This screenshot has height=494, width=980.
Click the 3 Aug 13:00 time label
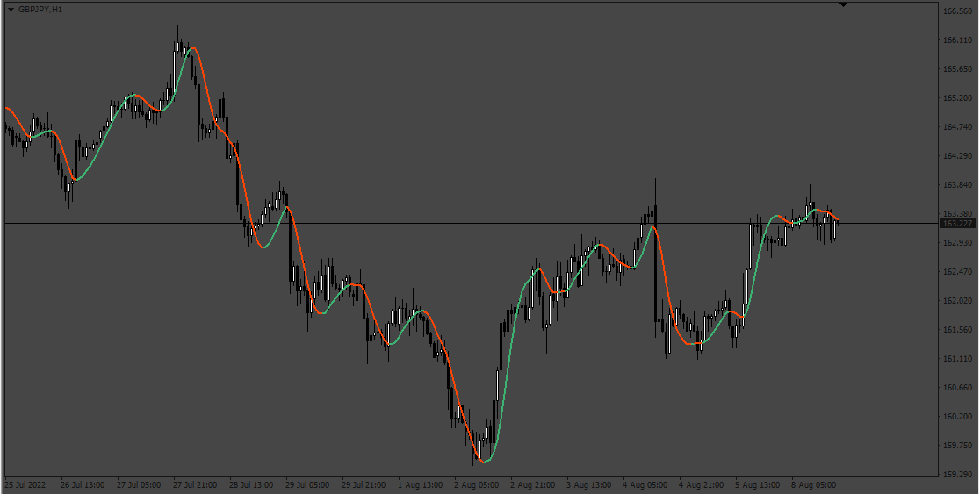tap(588, 485)
